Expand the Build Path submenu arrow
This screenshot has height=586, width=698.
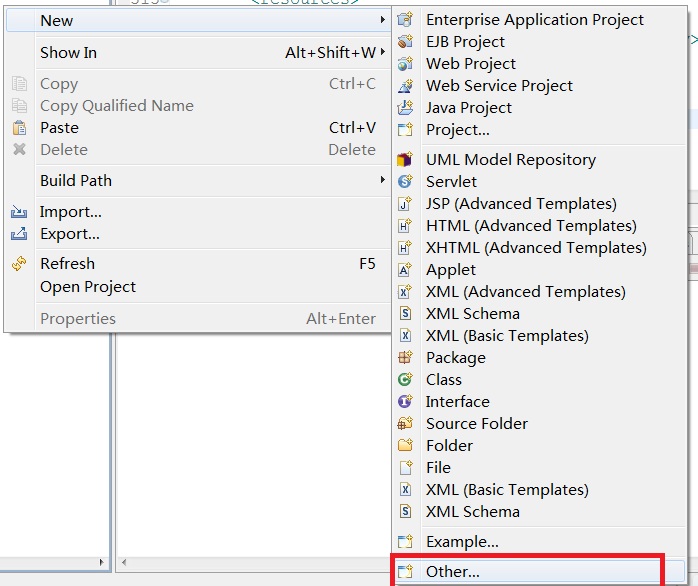click(x=382, y=181)
